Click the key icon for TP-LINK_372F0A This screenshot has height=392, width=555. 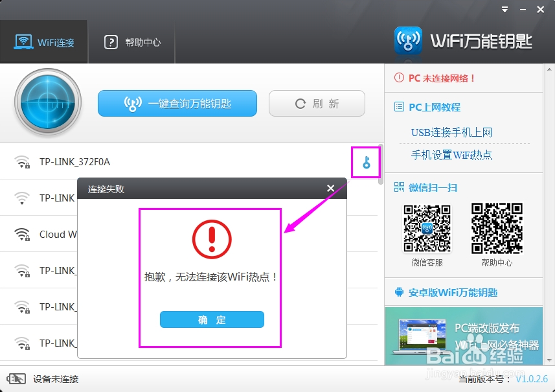click(367, 163)
